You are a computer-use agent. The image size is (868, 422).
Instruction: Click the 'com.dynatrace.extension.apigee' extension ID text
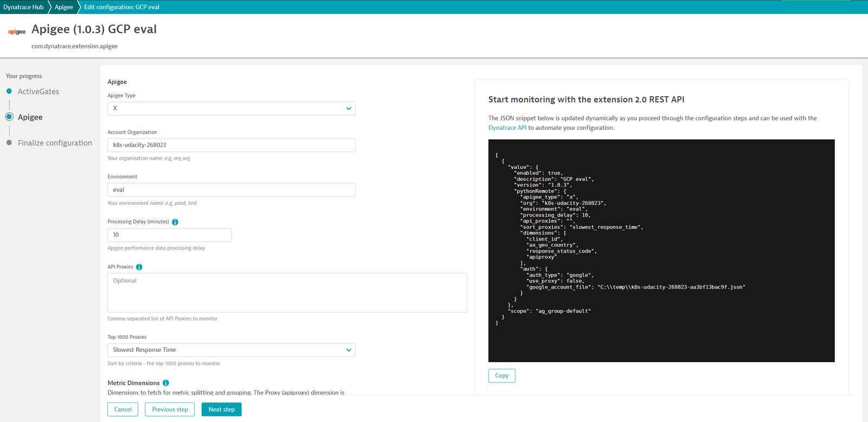[74, 46]
